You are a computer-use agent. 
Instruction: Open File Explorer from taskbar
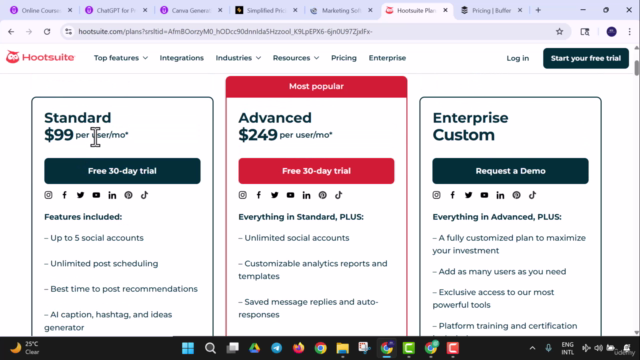coord(342,348)
